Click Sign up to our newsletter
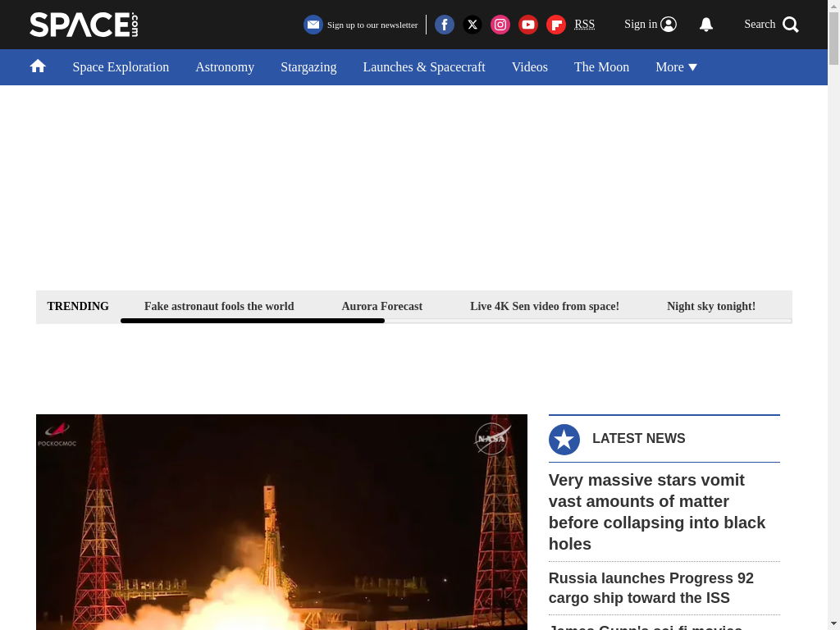Image resolution: width=840 pixels, height=630 pixels. click(x=372, y=25)
